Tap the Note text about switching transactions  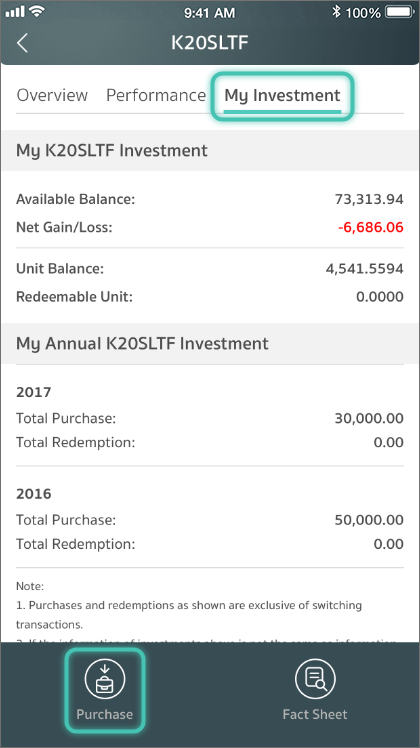click(x=189, y=614)
